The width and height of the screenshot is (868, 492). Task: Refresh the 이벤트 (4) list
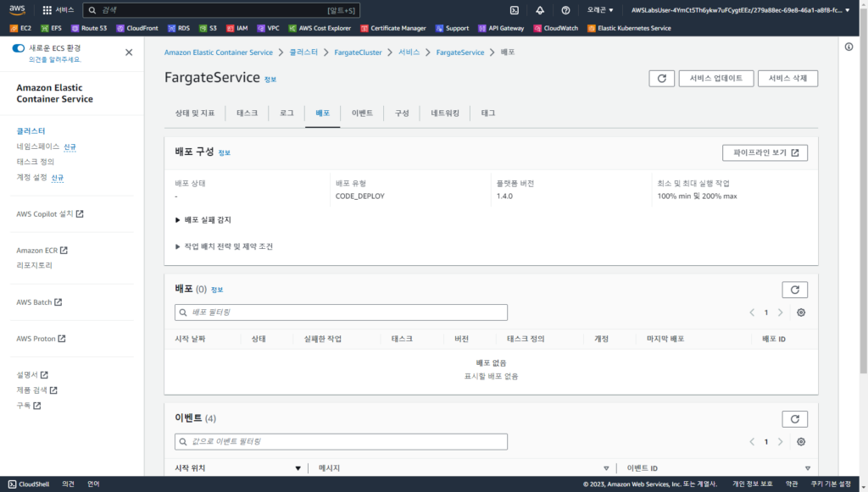tap(795, 419)
